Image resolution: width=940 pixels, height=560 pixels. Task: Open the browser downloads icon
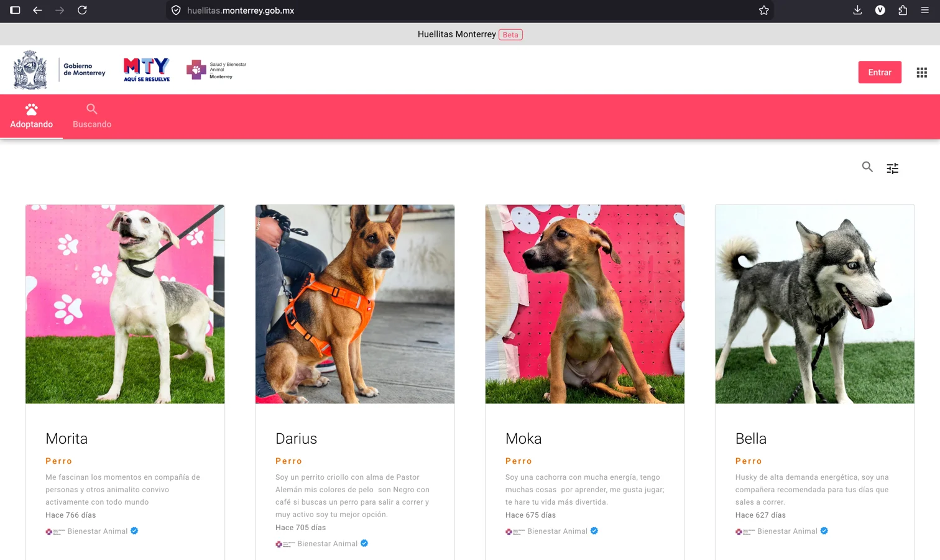(x=857, y=10)
